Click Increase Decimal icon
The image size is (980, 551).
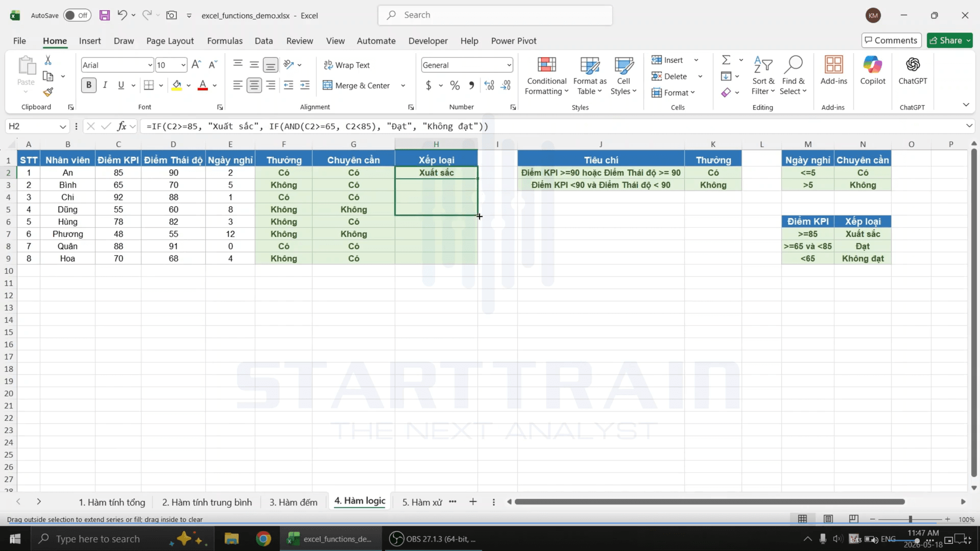pos(489,85)
